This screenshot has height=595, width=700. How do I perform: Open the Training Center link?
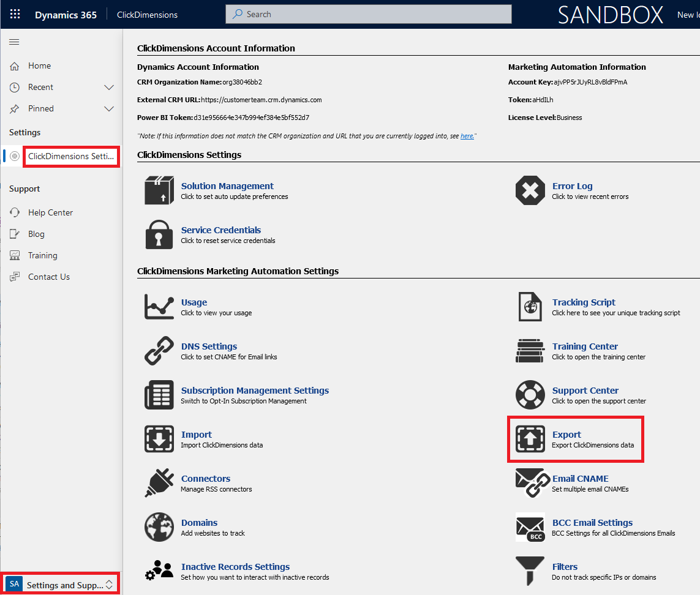(x=585, y=346)
